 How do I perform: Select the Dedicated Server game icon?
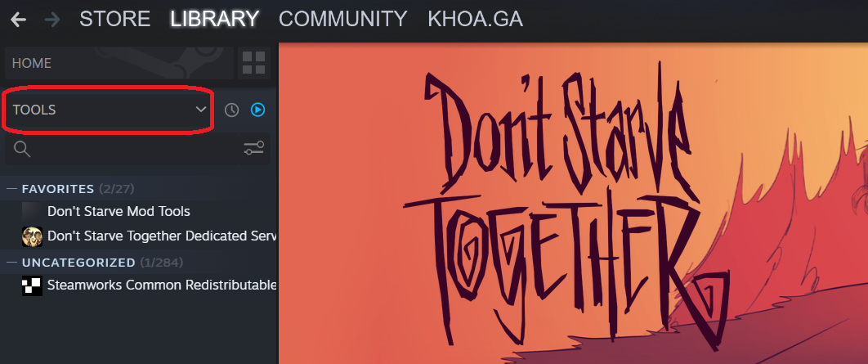32,236
